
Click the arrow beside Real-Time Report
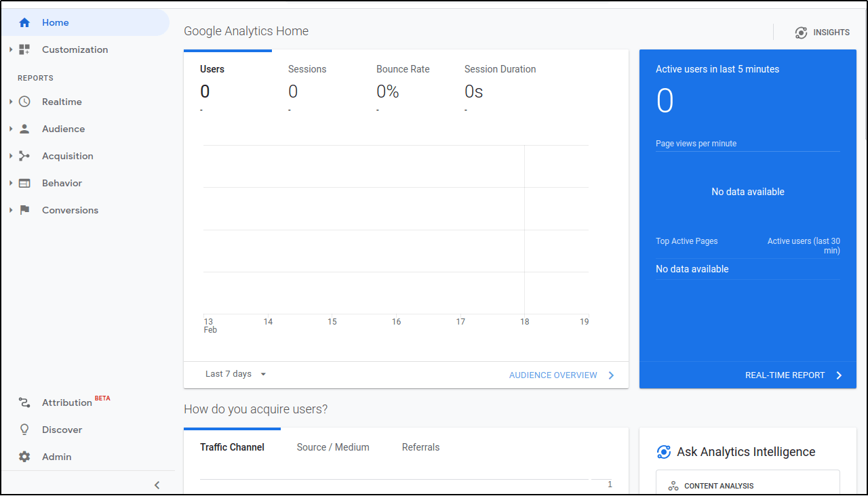tap(839, 375)
